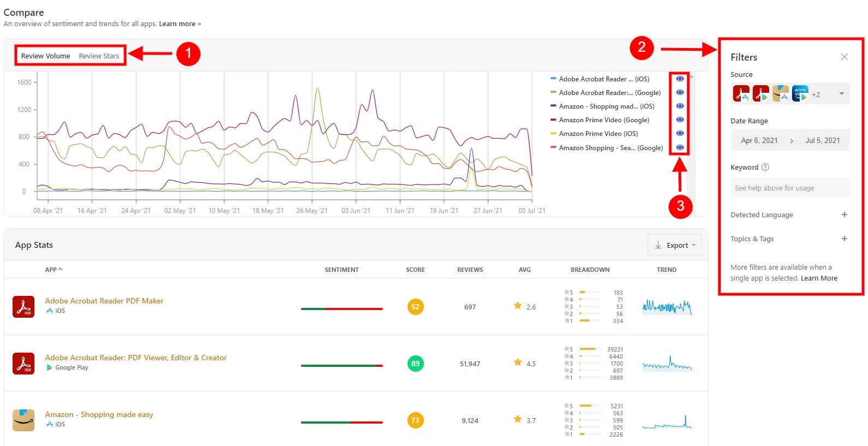Expand the Detected Language filter
Screen dimensions: 868x446
click(844, 215)
